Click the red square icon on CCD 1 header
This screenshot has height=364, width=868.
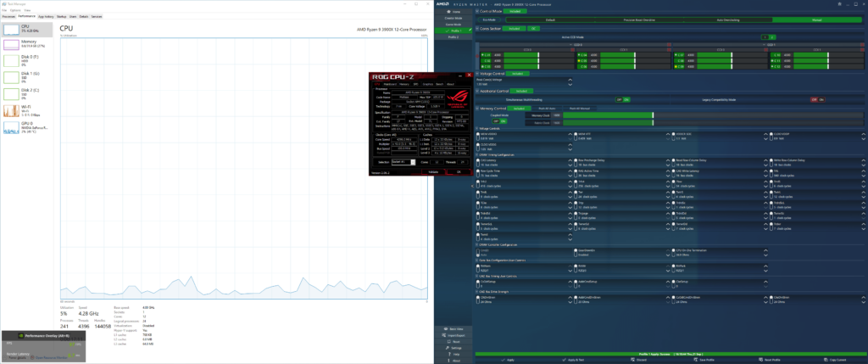pos(861,44)
